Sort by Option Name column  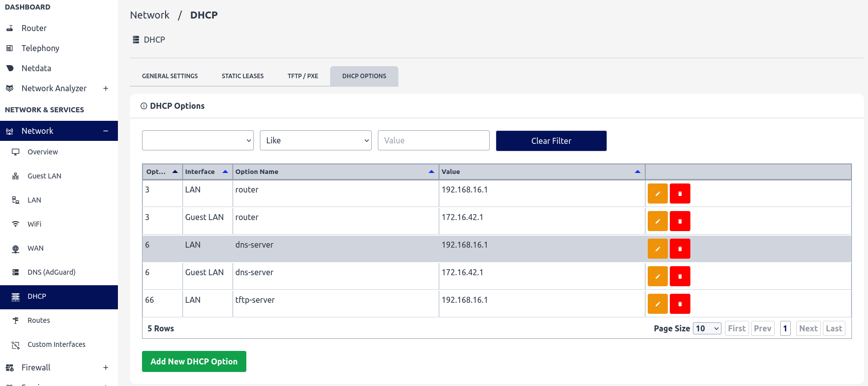point(335,172)
